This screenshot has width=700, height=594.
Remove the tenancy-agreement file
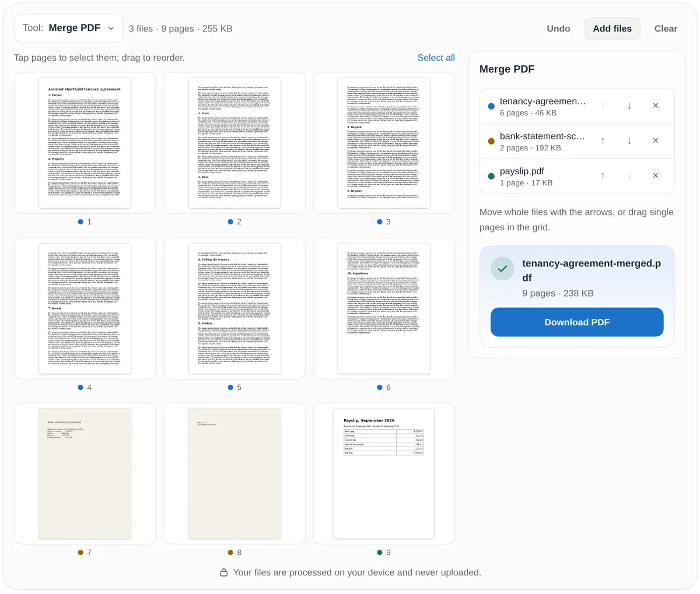[655, 106]
